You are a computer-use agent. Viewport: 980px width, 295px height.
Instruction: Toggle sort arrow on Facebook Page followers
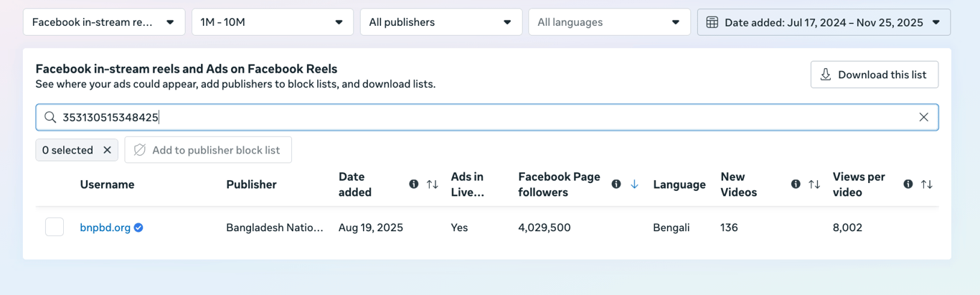click(634, 184)
